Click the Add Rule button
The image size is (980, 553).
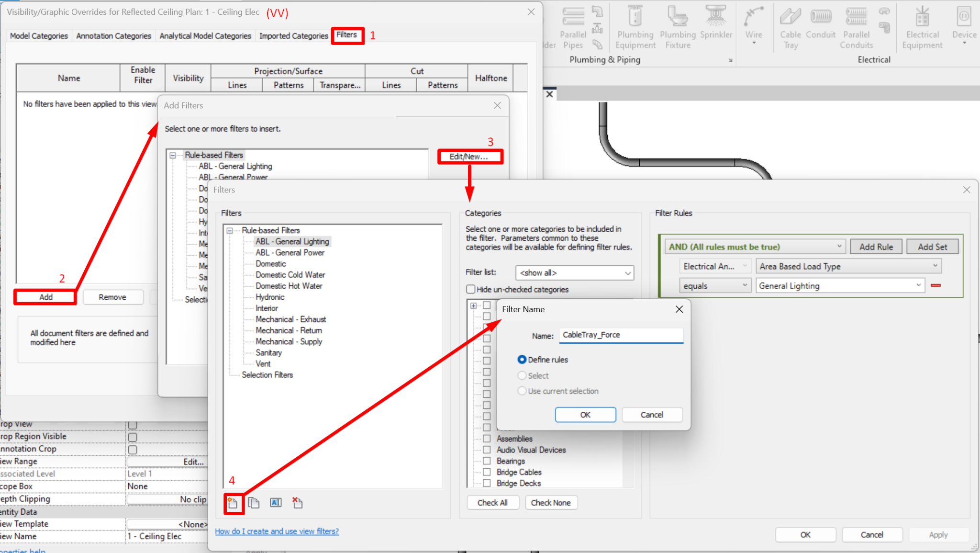pyautogui.click(x=876, y=247)
